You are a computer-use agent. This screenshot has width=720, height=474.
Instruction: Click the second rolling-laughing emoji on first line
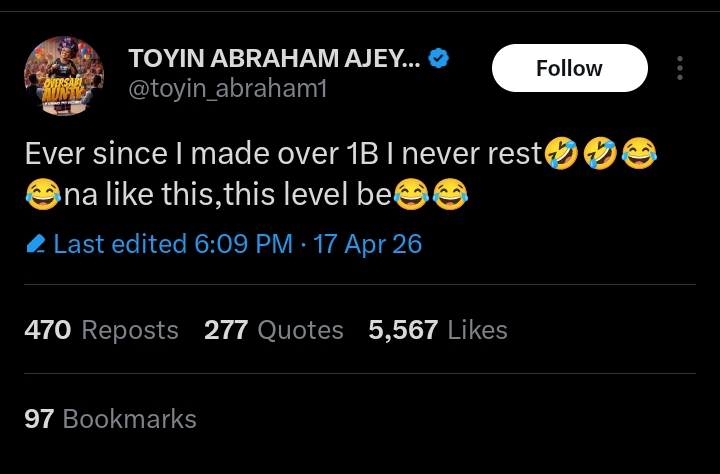point(599,154)
